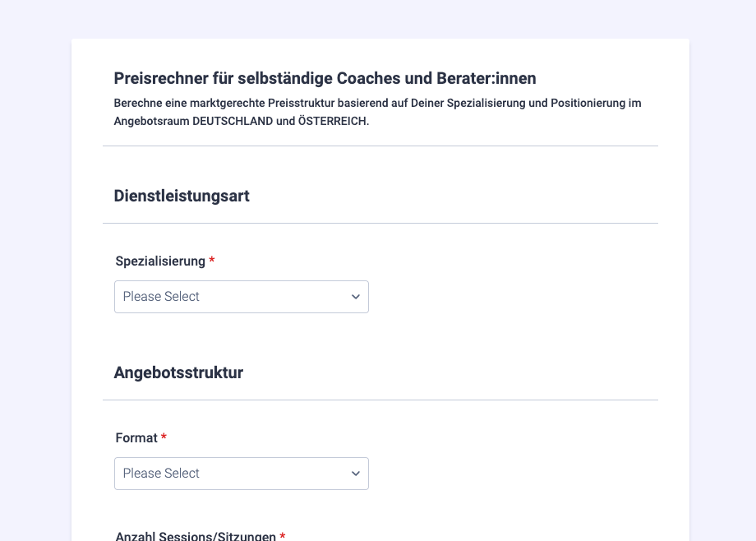Viewport: 756px width, 541px height.
Task: Click the divider line under Angebotsstruktur
Action: pyautogui.click(x=380, y=400)
